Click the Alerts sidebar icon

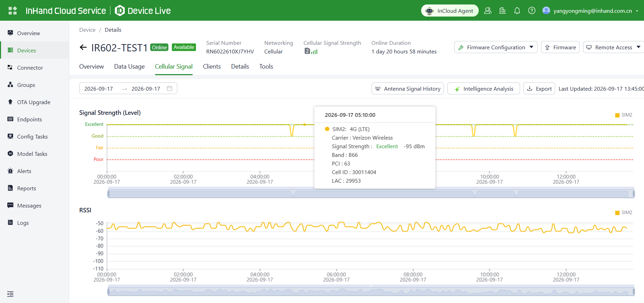coord(10,171)
